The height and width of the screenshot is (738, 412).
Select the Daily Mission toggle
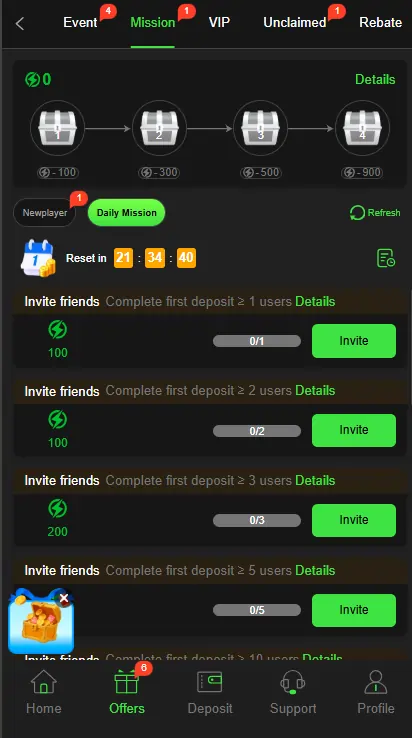click(x=127, y=213)
